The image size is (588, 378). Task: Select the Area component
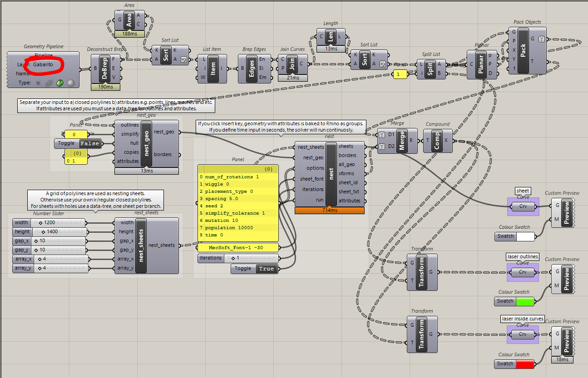click(129, 20)
